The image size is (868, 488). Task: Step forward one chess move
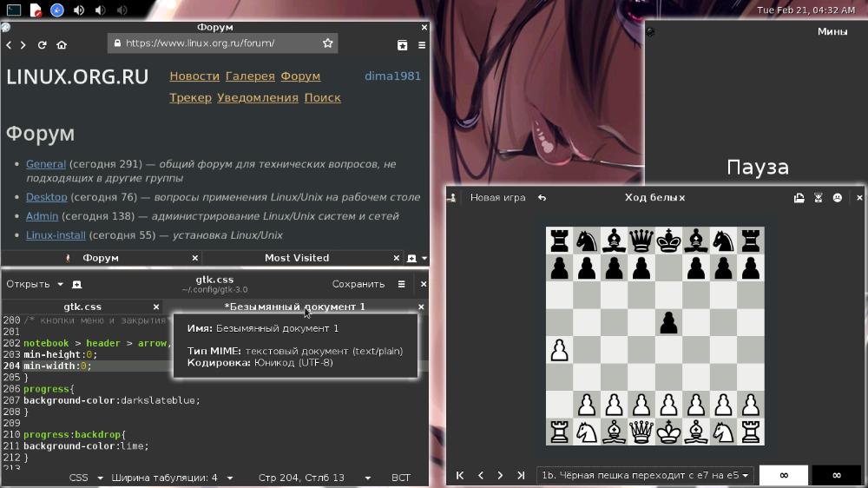[500, 475]
